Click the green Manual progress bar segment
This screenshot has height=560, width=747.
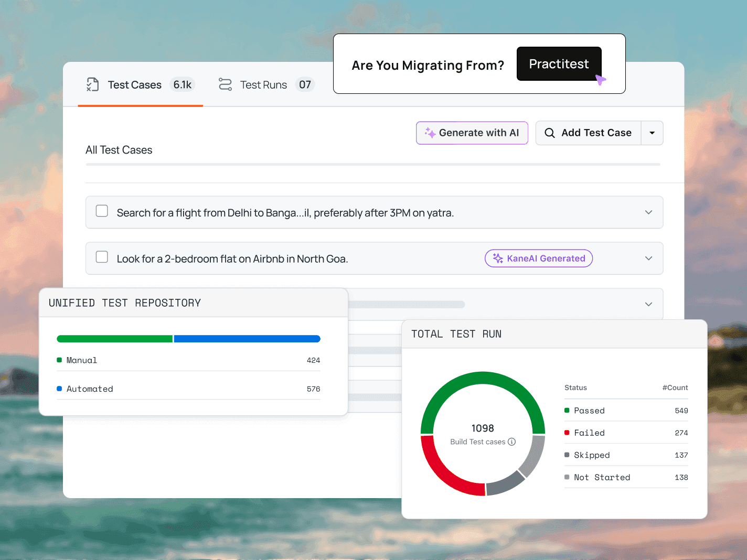point(114,339)
